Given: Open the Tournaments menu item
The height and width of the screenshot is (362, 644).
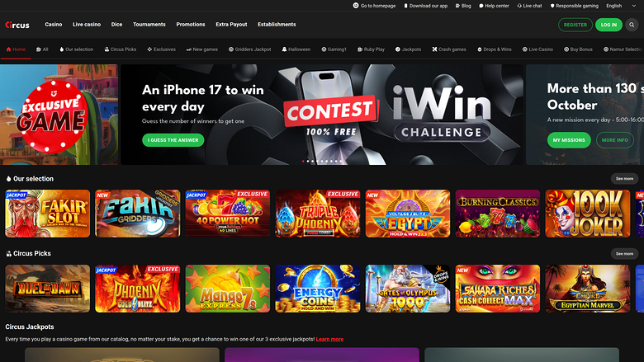Looking at the screenshot, I should [x=149, y=25].
